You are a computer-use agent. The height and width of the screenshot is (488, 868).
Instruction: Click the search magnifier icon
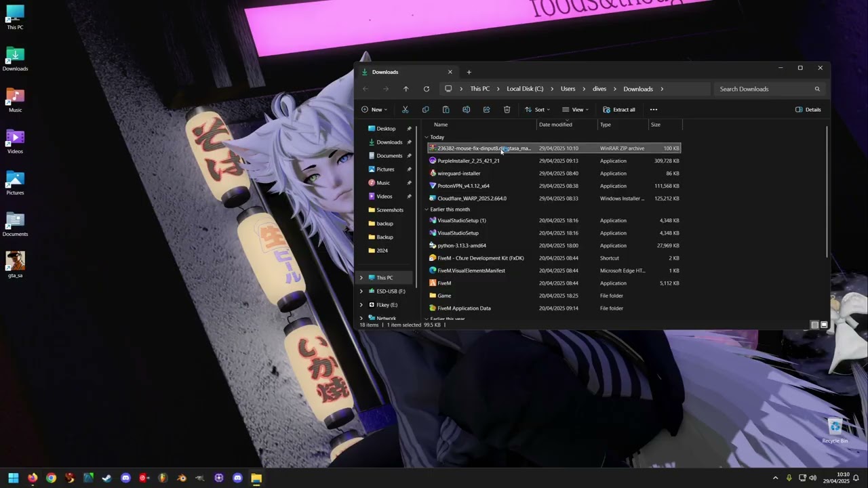pos(817,89)
